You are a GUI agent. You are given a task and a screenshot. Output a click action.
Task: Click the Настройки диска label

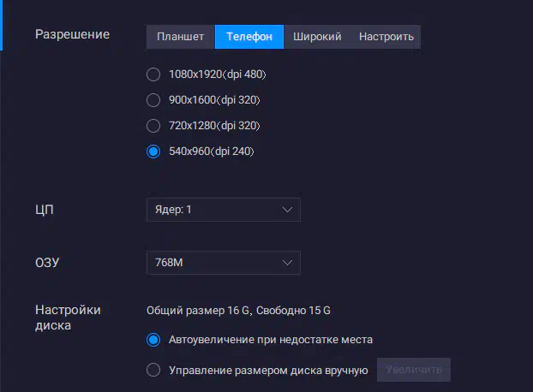[x=68, y=318]
